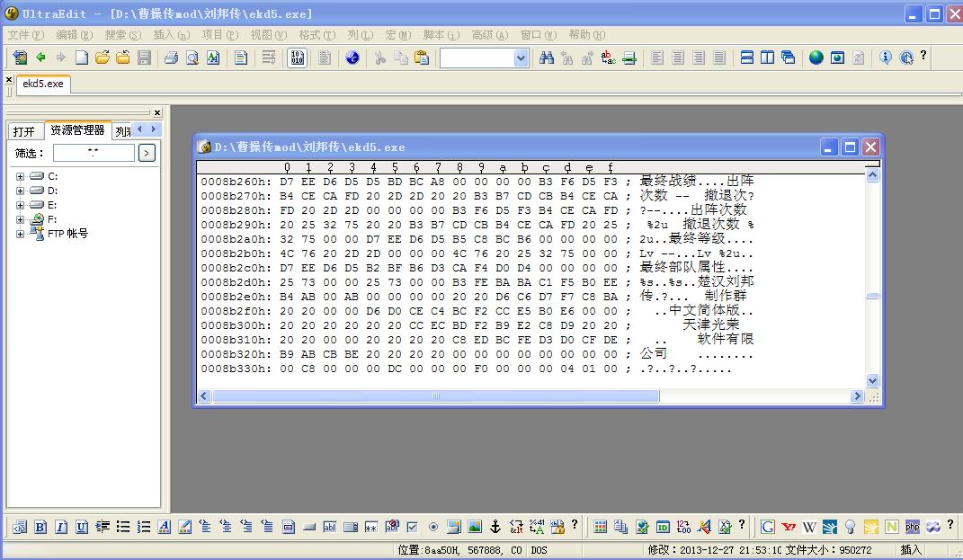Click the 筛选 filter input field
Image resolution: width=963 pixels, height=560 pixels.
tap(93, 154)
